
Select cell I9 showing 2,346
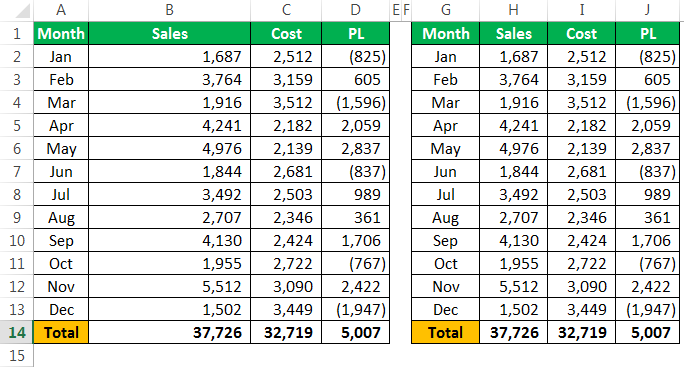coord(581,217)
